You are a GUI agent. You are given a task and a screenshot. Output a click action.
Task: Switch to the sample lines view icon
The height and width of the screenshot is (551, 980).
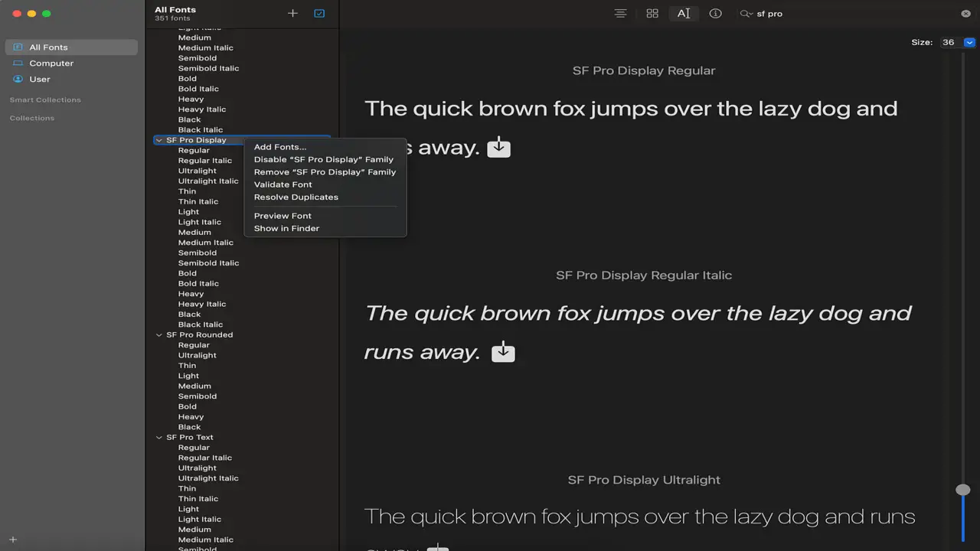pos(620,13)
